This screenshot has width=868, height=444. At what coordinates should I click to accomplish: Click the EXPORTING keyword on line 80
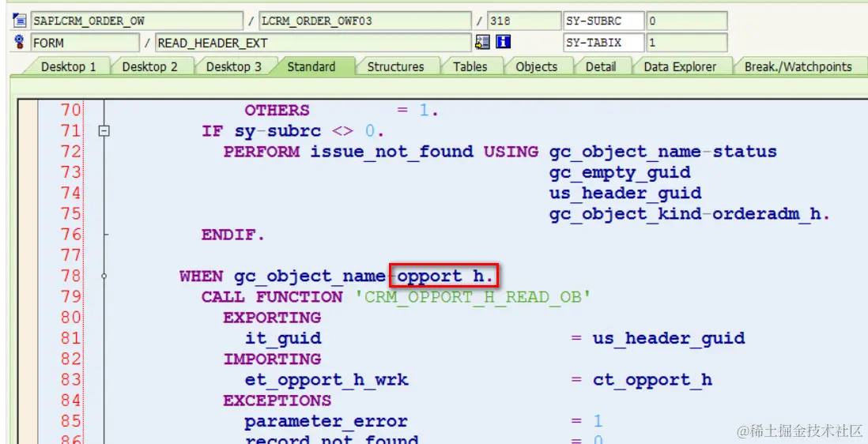273,318
